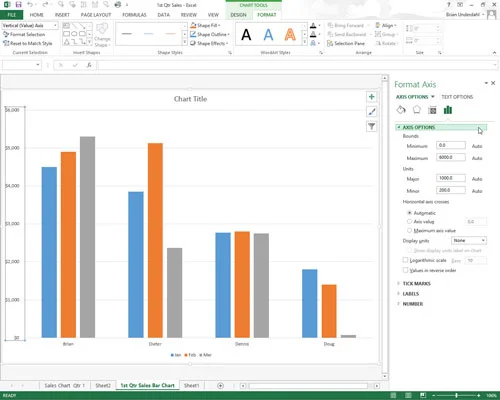Open the Chart Elements plus button
The height and width of the screenshot is (400, 500).
coord(372,97)
